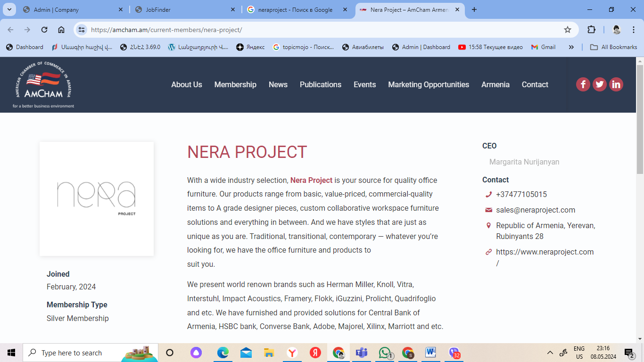Open Chrome profile avatar
644x362 pixels.
pos(617,30)
